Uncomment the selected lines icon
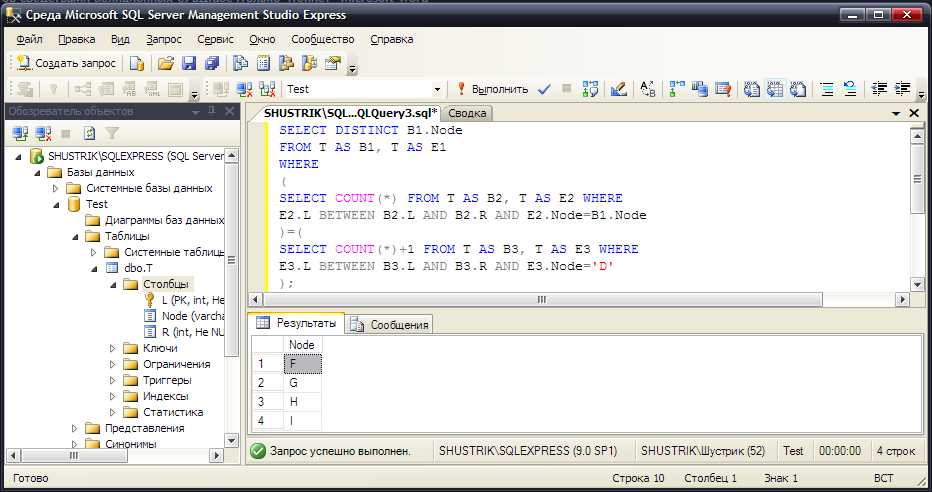932x492 pixels. pos(850,89)
